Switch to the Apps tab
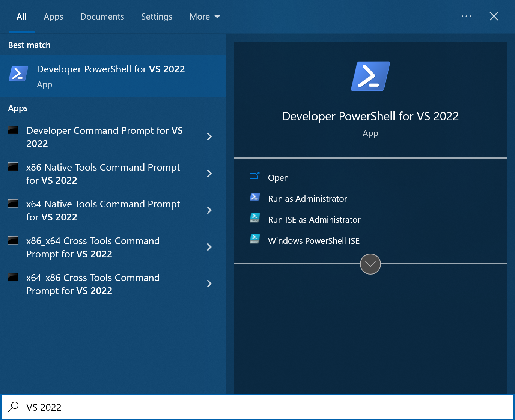Screen dimensions: 515x420 pyautogui.click(x=53, y=16)
